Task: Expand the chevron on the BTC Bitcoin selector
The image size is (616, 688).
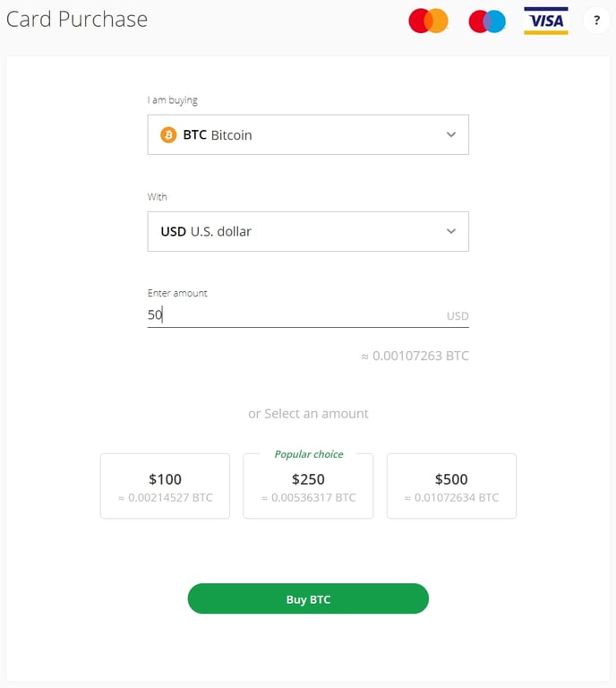Action: pyautogui.click(x=450, y=135)
